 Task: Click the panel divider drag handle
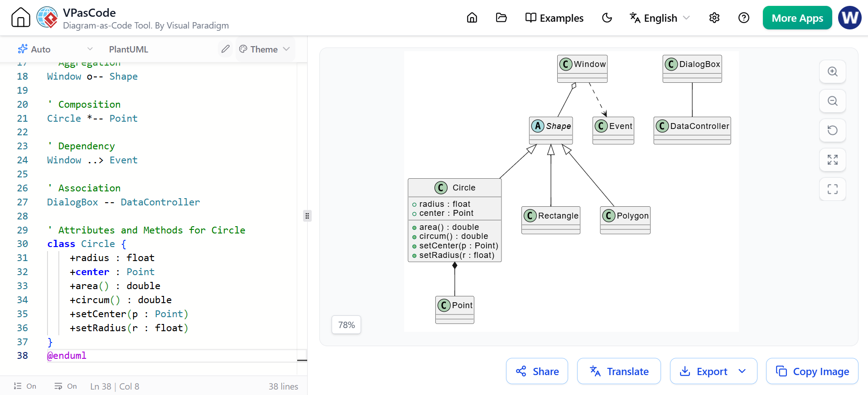tap(307, 216)
